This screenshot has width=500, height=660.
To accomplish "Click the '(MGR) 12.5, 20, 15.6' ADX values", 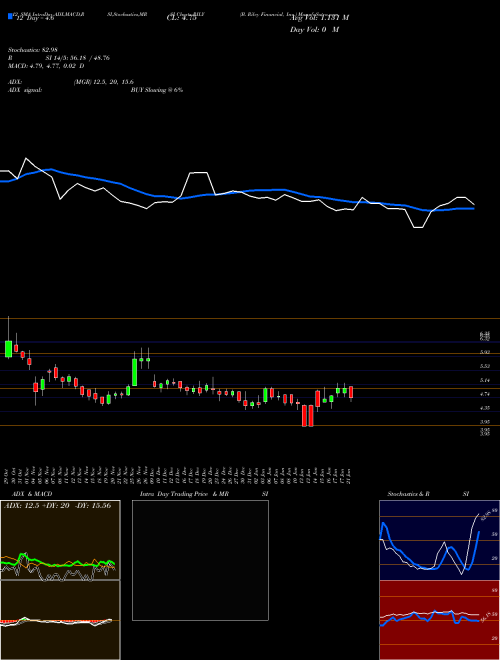I will tap(104, 82).
